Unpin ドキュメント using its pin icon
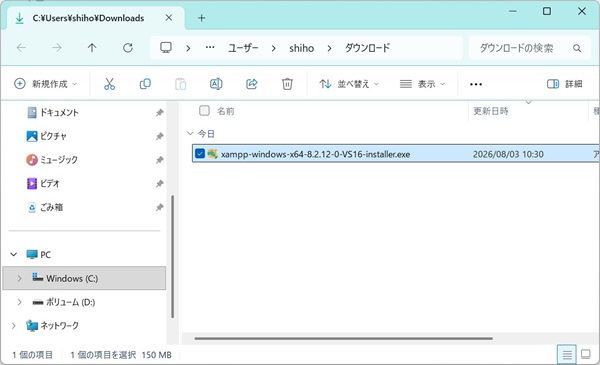600x365 pixels. coord(160,112)
